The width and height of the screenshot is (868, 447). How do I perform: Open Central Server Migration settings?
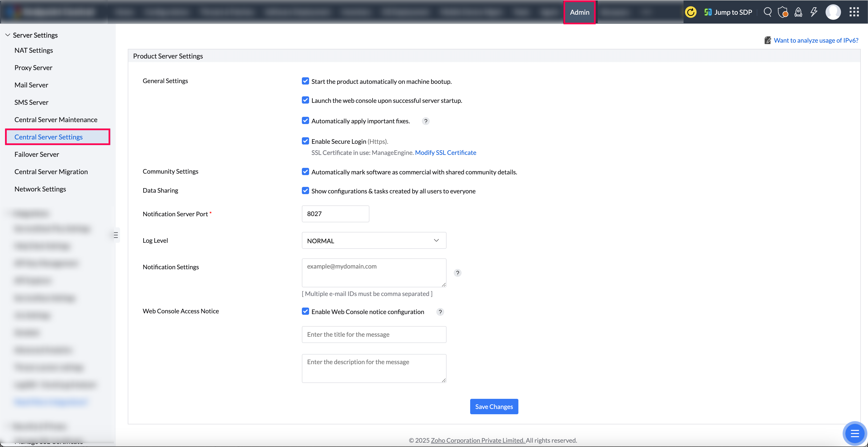[x=51, y=171]
